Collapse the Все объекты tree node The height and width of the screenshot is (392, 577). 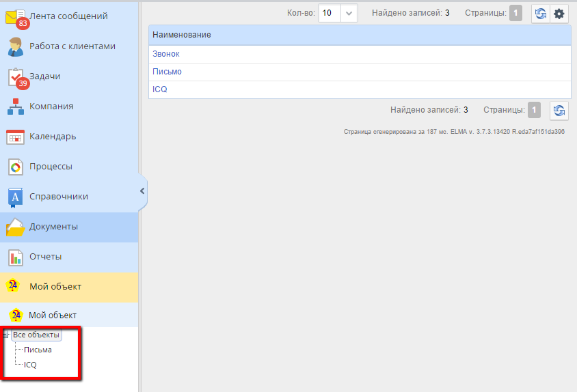click(x=6, y=335)
